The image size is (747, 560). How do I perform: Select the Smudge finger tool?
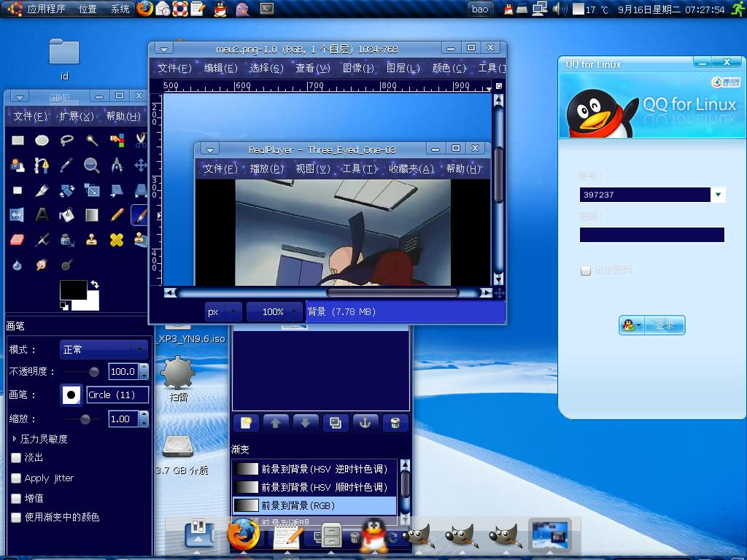[x=42, y=264]
